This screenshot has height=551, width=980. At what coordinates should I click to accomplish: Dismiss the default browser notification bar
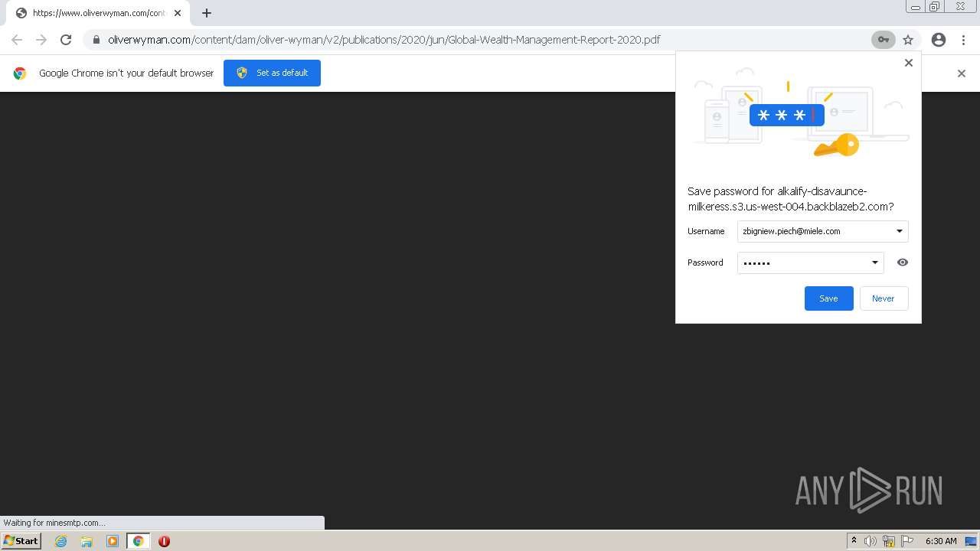(x=962, y=73)
